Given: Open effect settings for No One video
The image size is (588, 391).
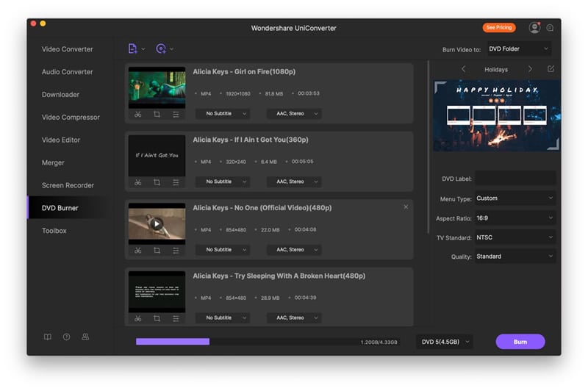Looking at the screenshot, I should [176, 251].
